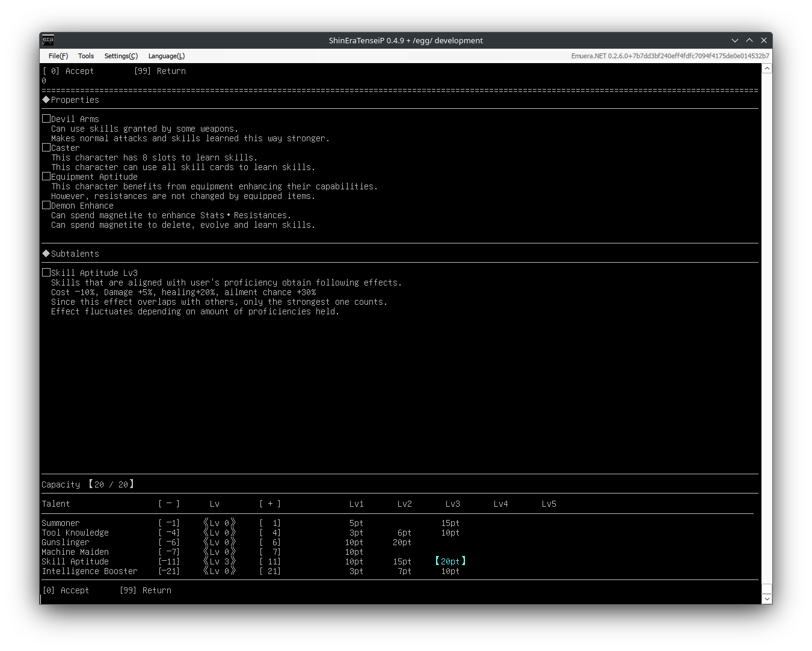Select Gunslinger Lv2 20pt cost
This screenshot has height=651, width=812.
pos(402,542)
